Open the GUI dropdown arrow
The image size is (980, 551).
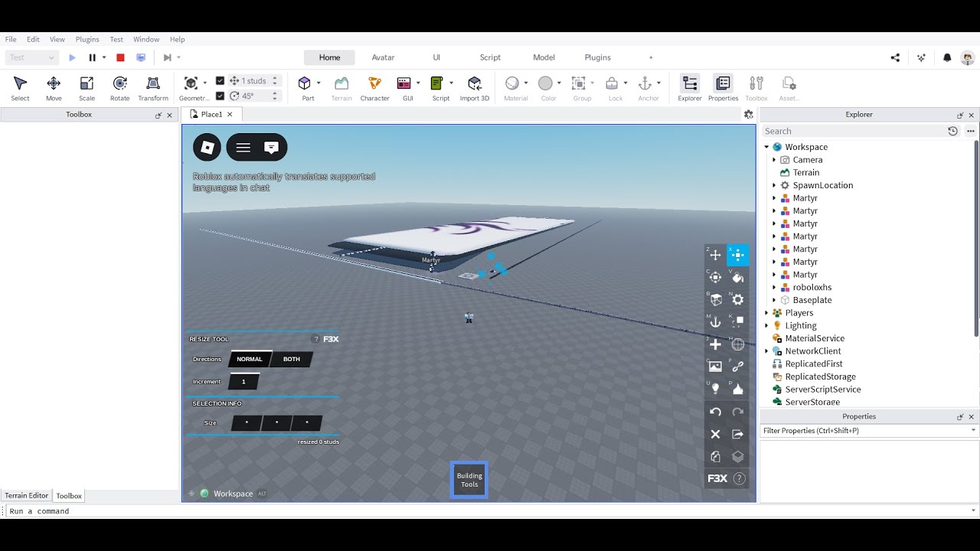point(418,83)
